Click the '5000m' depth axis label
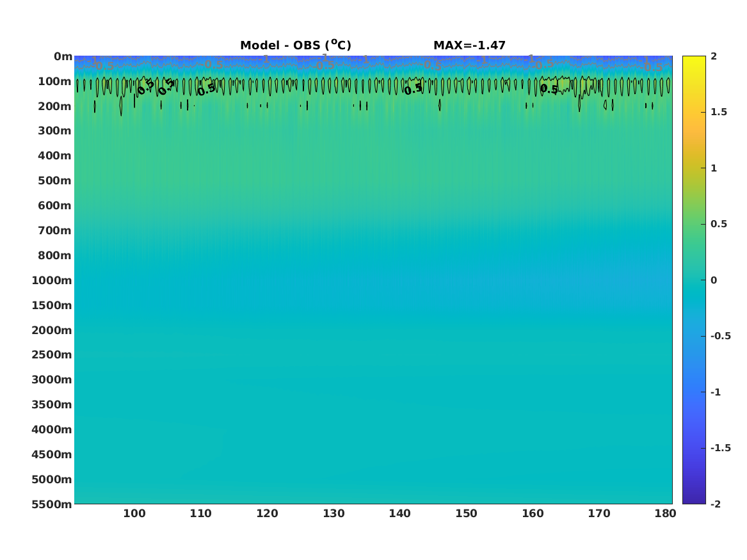Screen dimensions: 747x560 52,479
